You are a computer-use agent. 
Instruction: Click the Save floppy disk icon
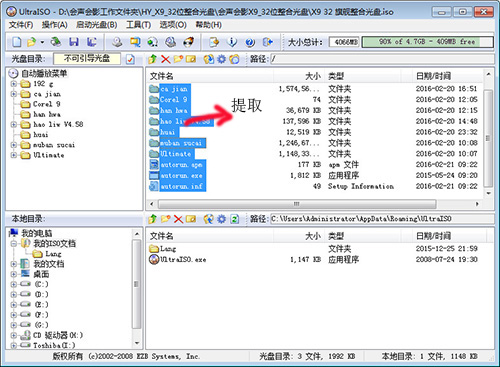[x=74, y=42]
